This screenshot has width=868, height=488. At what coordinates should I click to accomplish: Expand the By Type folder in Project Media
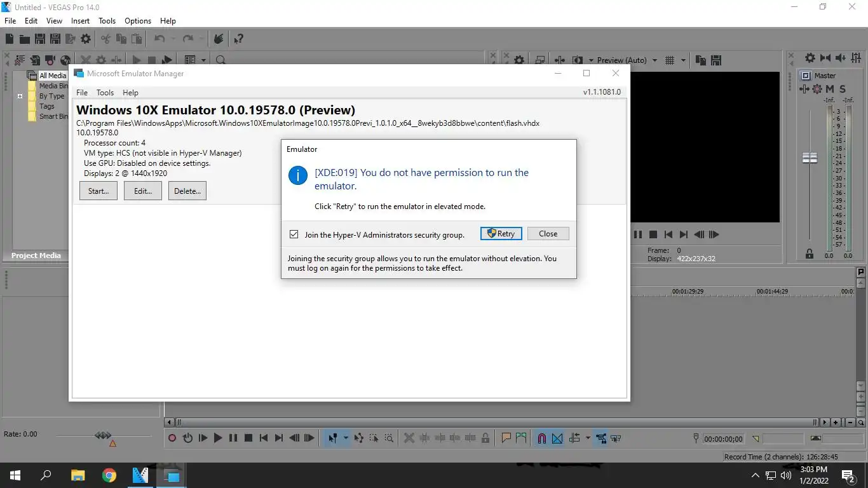pyautogui.click(x=20, y=97)
